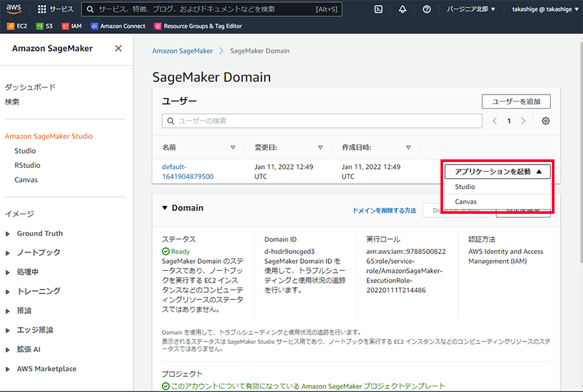The width and height of the screenshot is (583, 392).
Task: Expand ノートブック in the sidebar
Action: pos(8,253)
